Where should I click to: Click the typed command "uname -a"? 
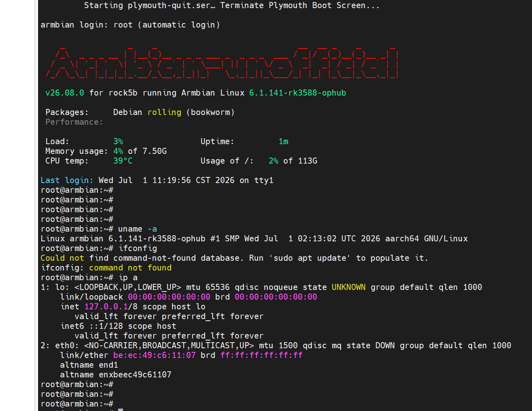(x=138, y=229)
